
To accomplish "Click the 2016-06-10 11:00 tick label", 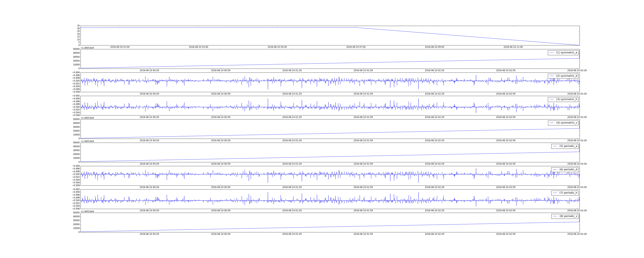I will point(513,47).
